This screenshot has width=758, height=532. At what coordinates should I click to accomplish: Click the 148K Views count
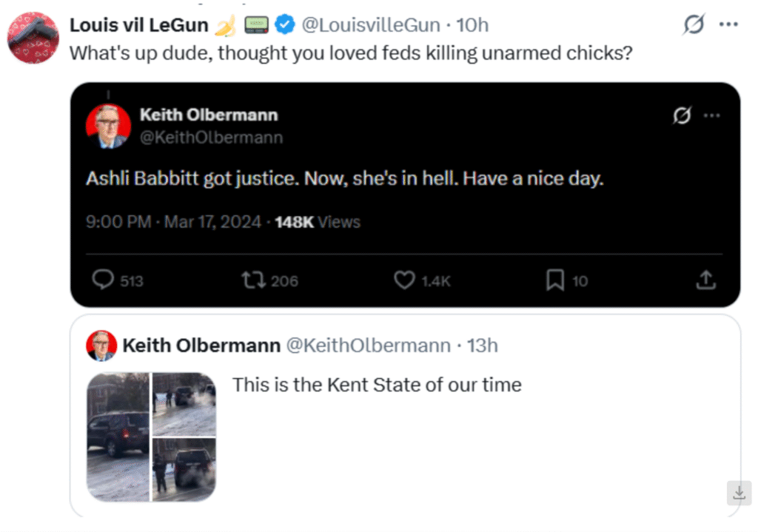tap(317, 222)
